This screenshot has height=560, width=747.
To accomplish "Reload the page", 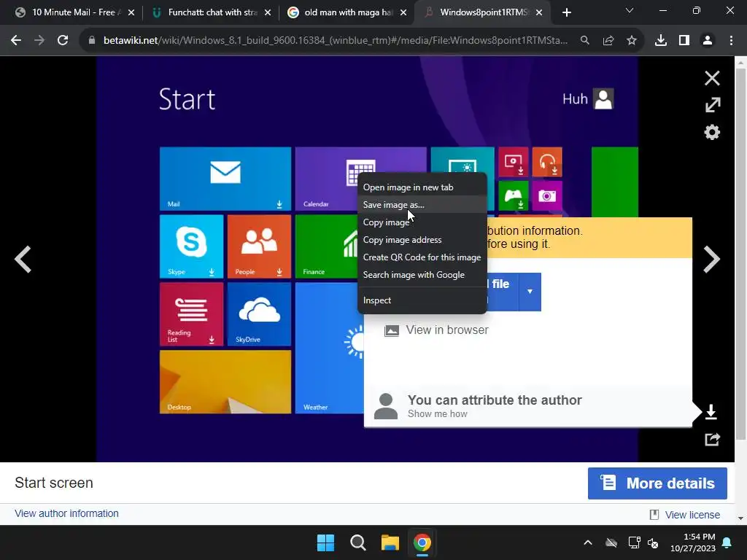I will tap(63, 41).
